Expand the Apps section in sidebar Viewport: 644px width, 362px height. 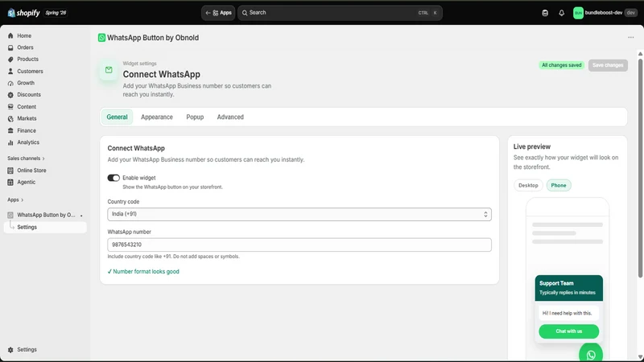tap(15, 200)
